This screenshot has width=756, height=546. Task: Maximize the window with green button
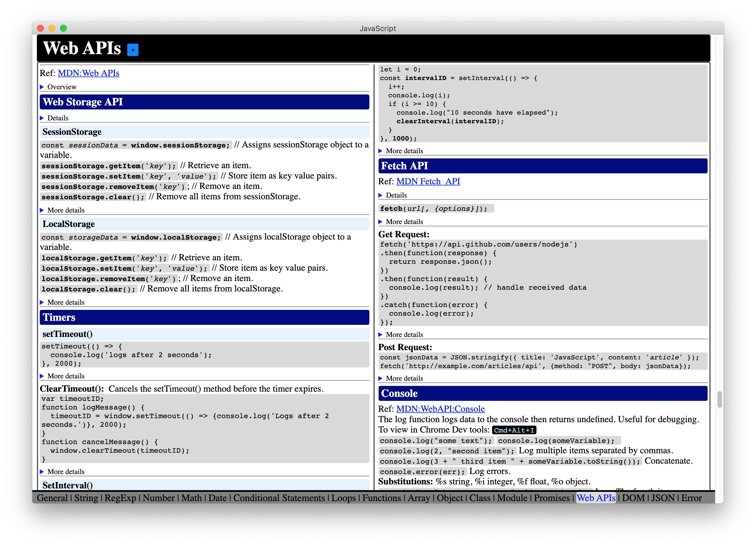63,28
